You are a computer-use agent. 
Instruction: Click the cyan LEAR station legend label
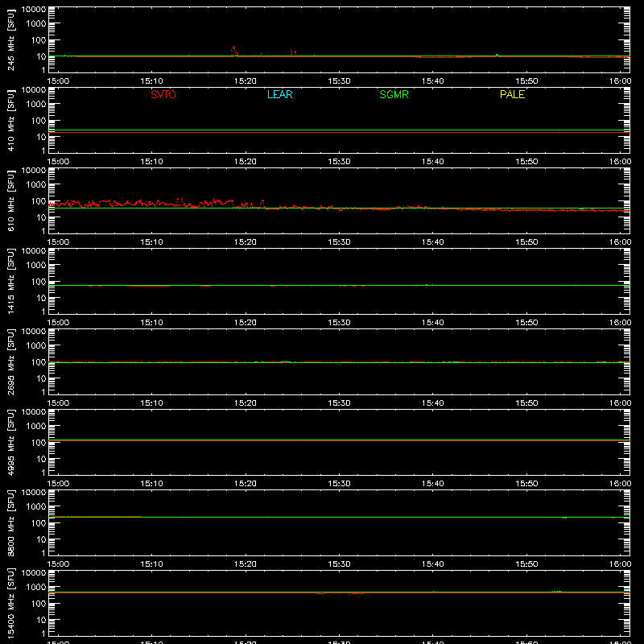pos(279,94)
